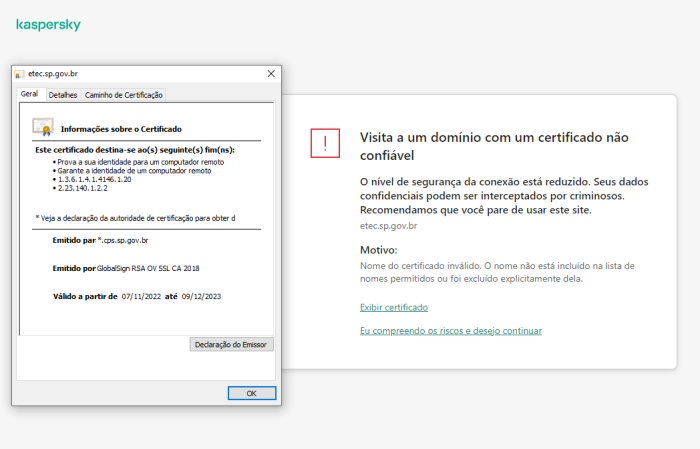Click 'Veja a declaração da autoridade' note
The image size is (700, 449).
(x=135, y=218)
